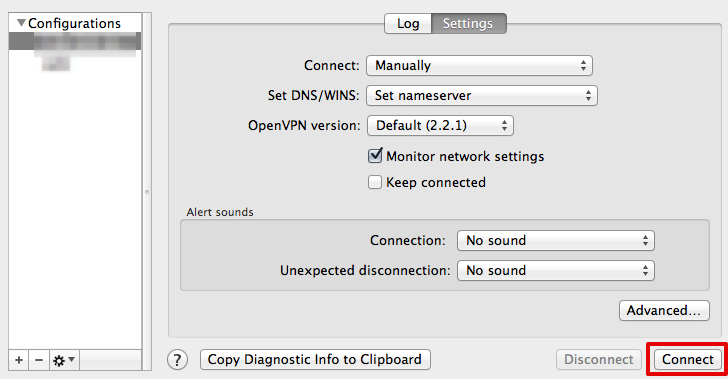Open the Set DNS/WINS nameserver dropdown
This screenshot has height=379, width=728.
(x=482, y=96)
